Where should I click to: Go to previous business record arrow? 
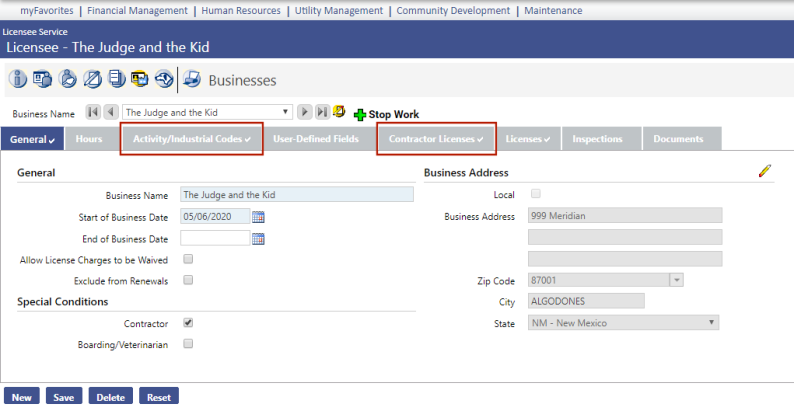tap(110, 112)
